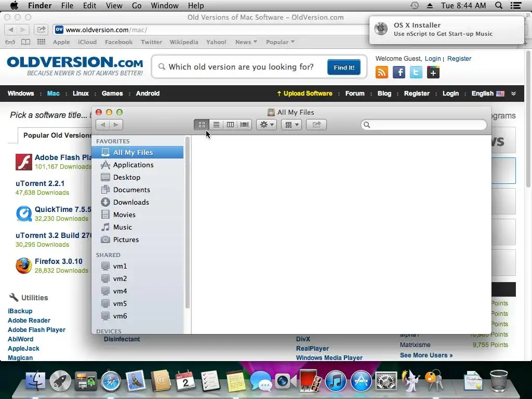Click the Register link near Welcome Guest
This screenshot has height=399, width=532.
pos(459,59)
